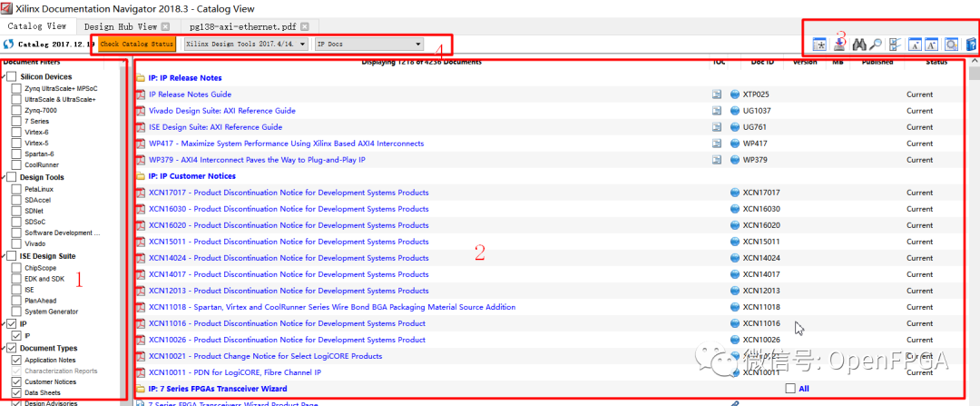Click TOC icon for IP Release Notes Guide
The width and height of the screenshot is (980, 406).
coord(716,94)
